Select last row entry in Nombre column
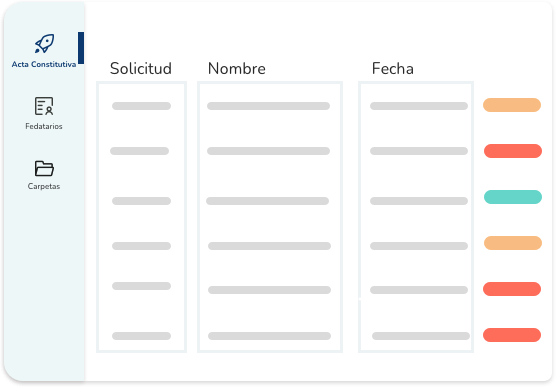The width and height of the screenshot is (556, 387). pos(269,336)
